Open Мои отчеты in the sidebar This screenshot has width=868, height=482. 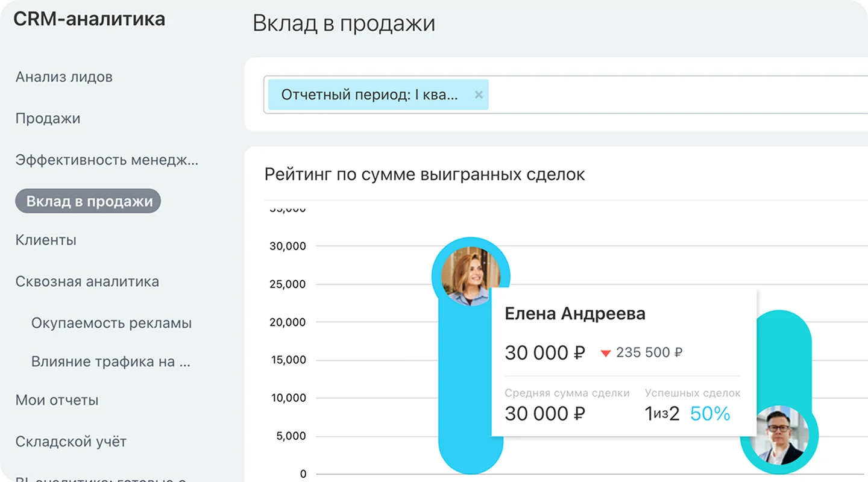click(x=57, y=400)
